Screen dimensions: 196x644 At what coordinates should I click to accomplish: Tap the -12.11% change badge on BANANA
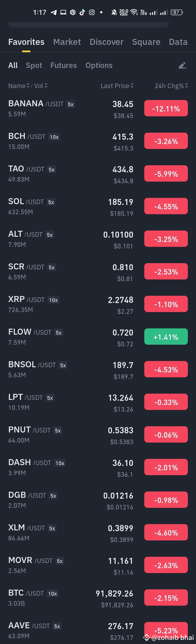point(166,108)
